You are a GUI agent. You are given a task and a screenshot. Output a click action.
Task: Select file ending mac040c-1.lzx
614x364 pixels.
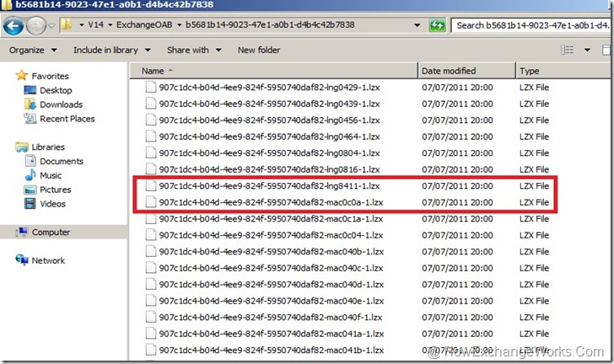[271, 268]
